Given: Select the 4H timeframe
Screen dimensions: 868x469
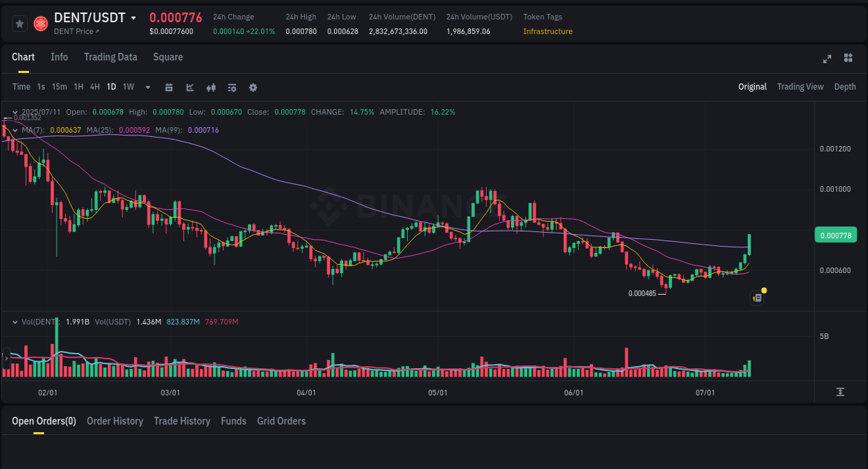Looking at the screenshot, I should tap(94, 87).
